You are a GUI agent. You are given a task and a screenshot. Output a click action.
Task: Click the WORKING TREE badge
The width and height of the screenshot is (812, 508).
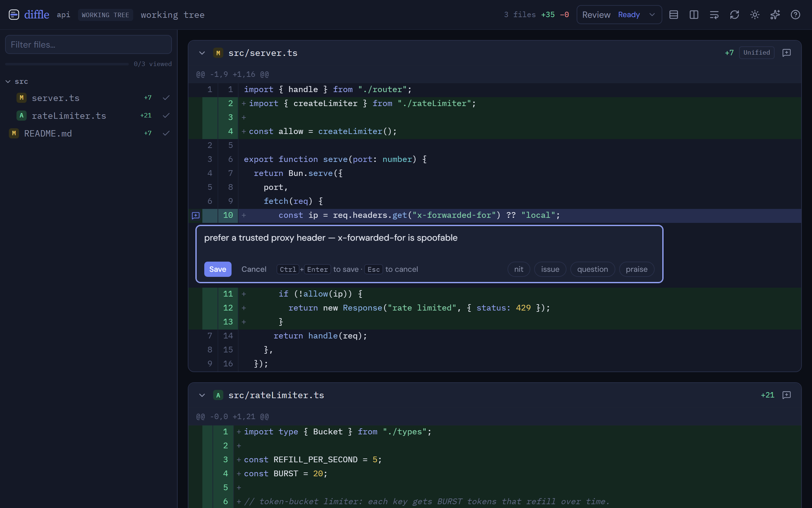click(x=105, y=15)
